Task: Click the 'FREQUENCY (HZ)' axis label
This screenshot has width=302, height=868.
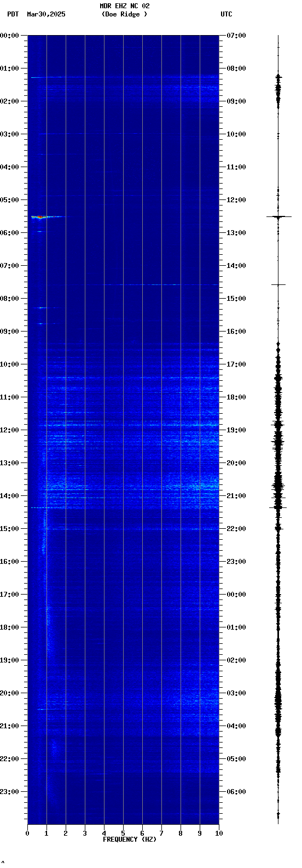Action: pos(130,840)
